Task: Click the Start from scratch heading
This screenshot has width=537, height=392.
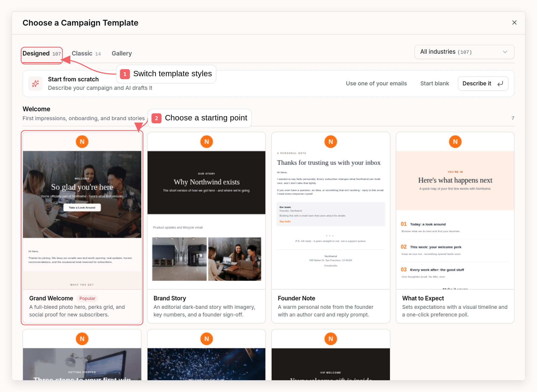Action: 73,79
